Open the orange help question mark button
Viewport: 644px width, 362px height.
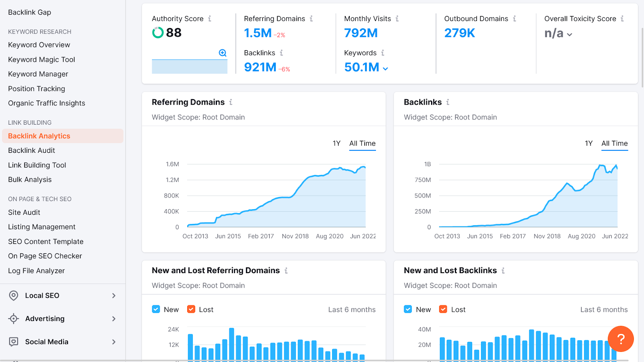pyautogui.click(x=621, y=339)
